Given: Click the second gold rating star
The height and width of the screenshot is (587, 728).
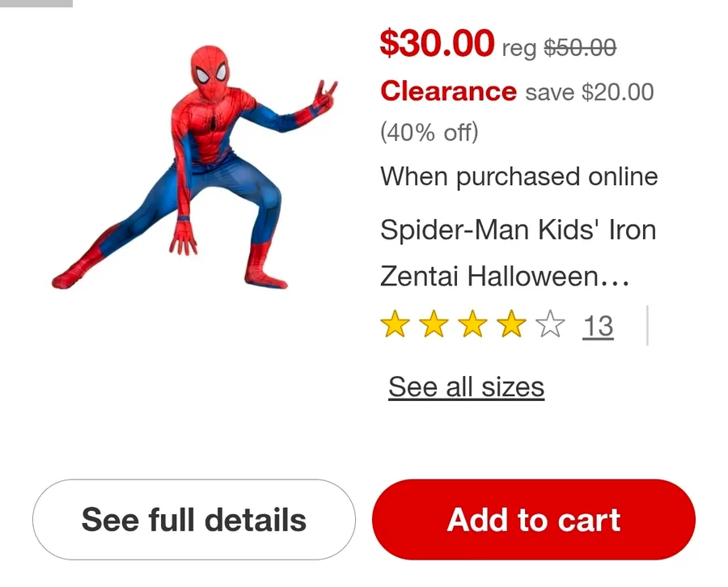Looking at the screenshot, I should point(434,326).
